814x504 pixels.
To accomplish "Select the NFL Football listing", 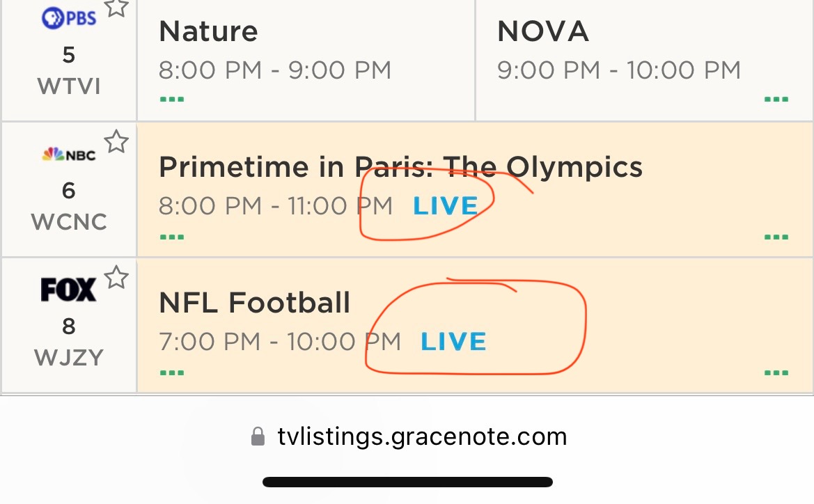I will 255,303.
